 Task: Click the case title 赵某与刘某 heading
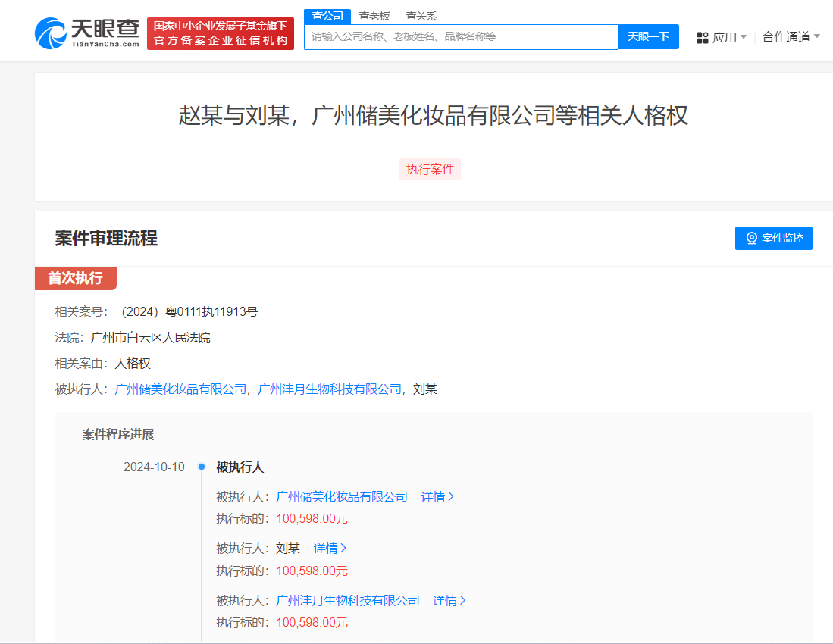[433, 115]
